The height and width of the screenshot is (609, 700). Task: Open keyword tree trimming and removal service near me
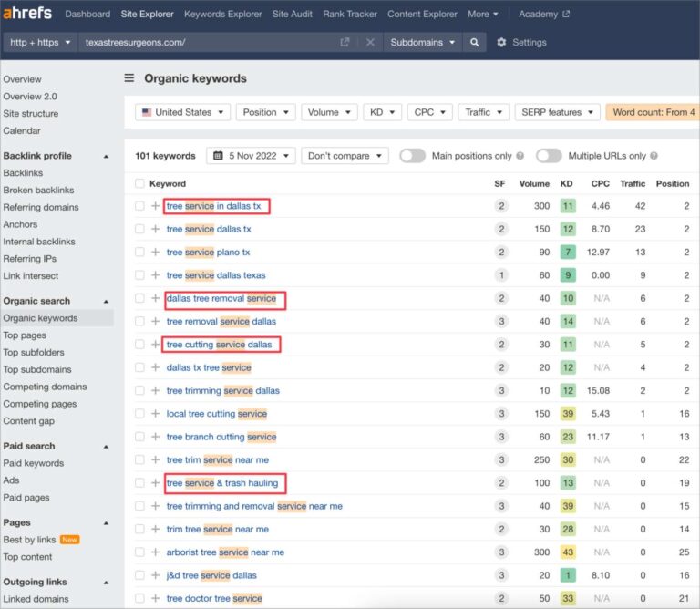254,506
